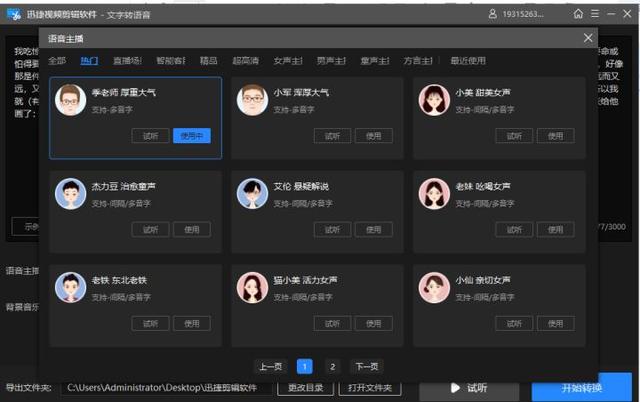The width and height of the screenshot is (640, 402).
Task: Click 艾伦 悬疑解说 avatar
Action: click(x=252, y=193)
